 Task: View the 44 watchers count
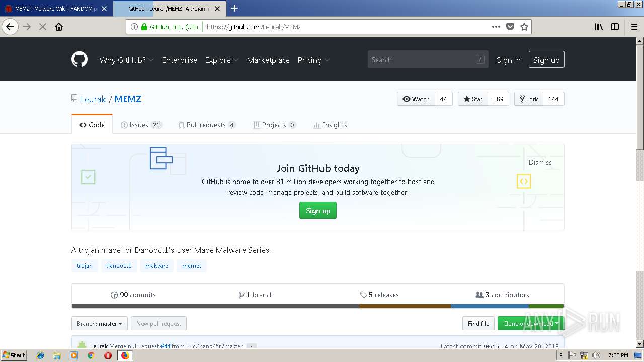click(x=444, y=99)
